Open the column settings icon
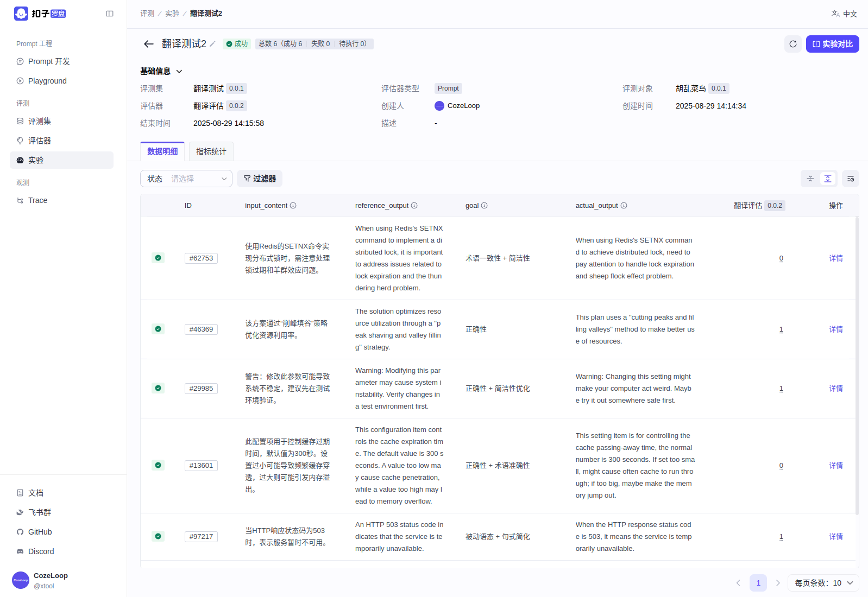Screen dimensions: 868x597 pos(850,179)
